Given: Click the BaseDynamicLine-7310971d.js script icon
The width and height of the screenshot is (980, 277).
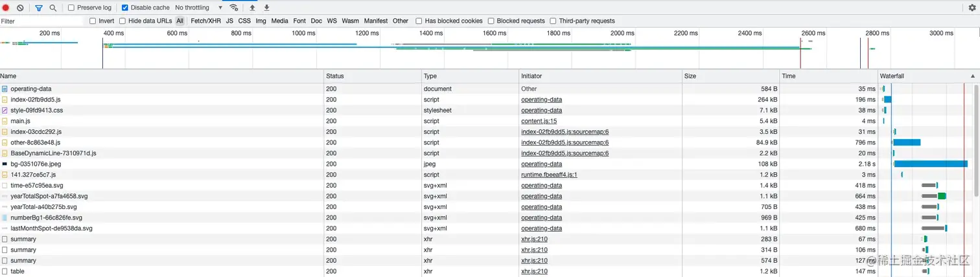Looking at the screenshot, I should tap(5, 153).
